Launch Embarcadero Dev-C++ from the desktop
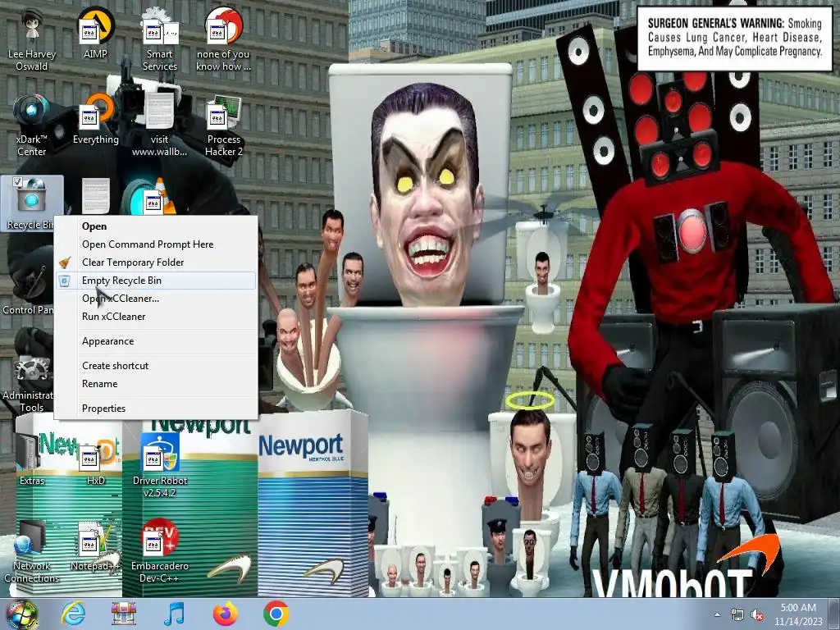Screen dimensions: 840x630 160,552
